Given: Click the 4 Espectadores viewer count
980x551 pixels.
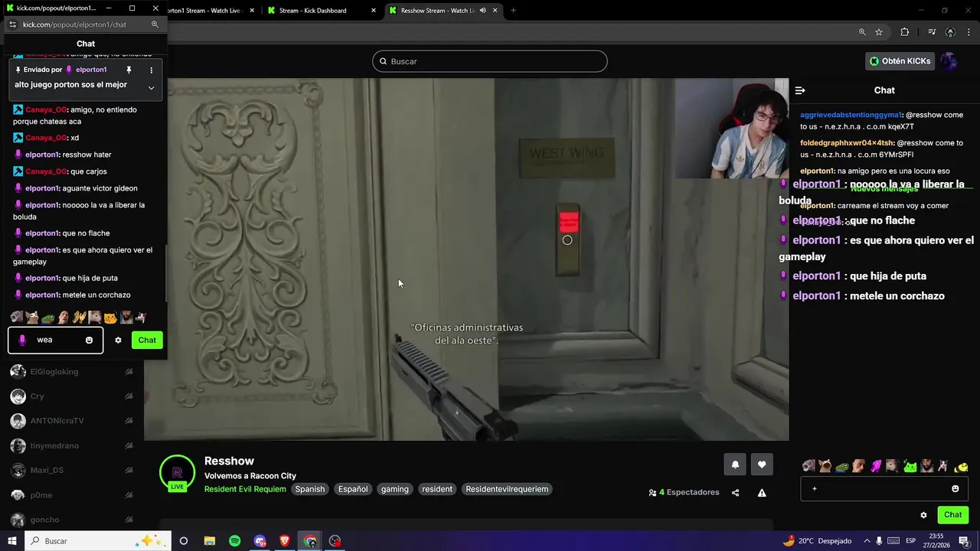Looking at the screenshot, I should pos(684,493).
